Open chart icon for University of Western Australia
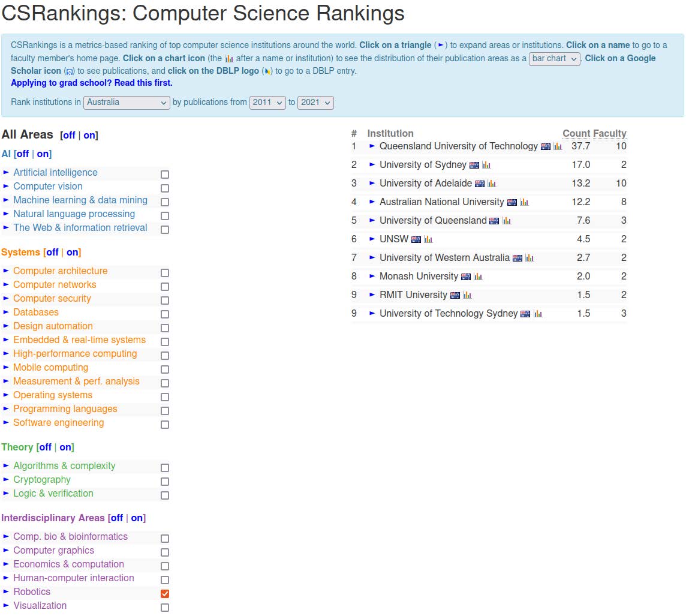 click(529, 258)
